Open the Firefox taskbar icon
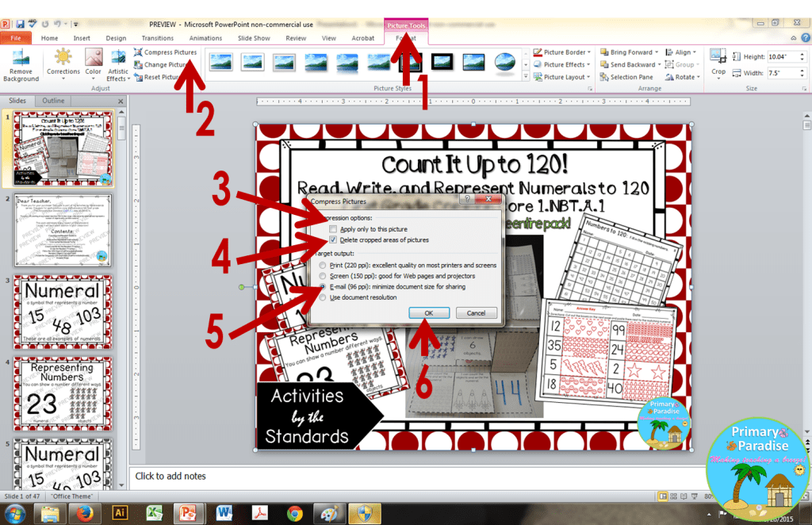 84,514
